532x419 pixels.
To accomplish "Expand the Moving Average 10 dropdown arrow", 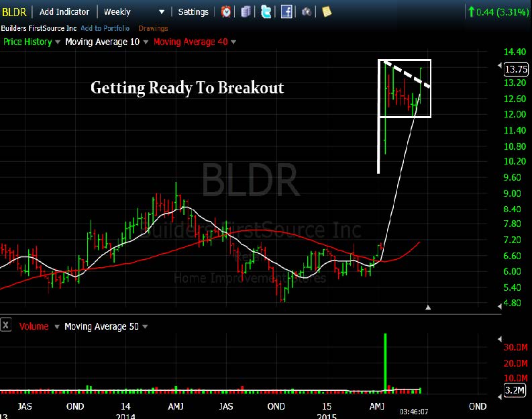I will tap(146, 42).
